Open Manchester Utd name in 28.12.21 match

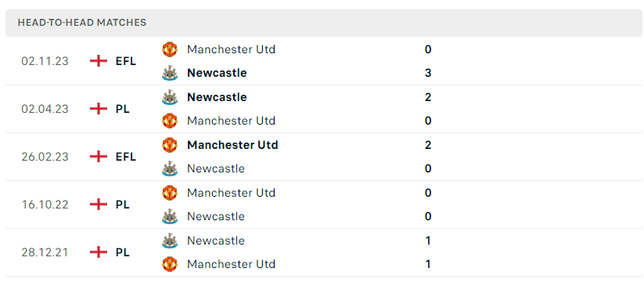point(232,264)
